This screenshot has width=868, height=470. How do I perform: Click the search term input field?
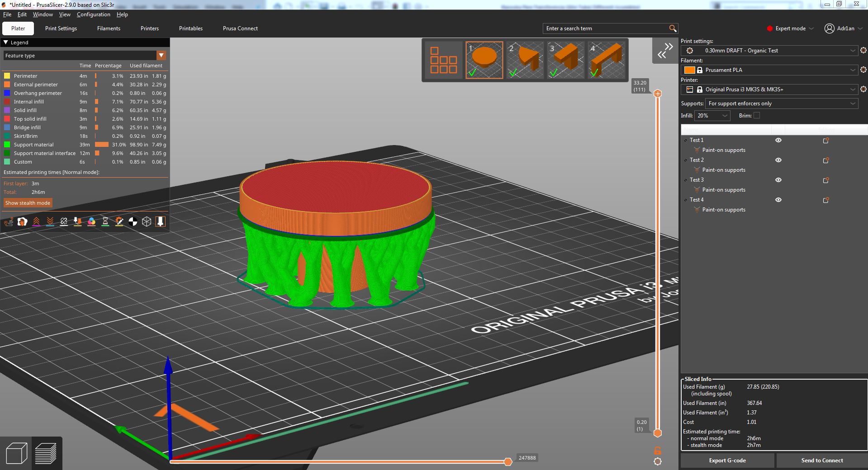pos(606,28)
